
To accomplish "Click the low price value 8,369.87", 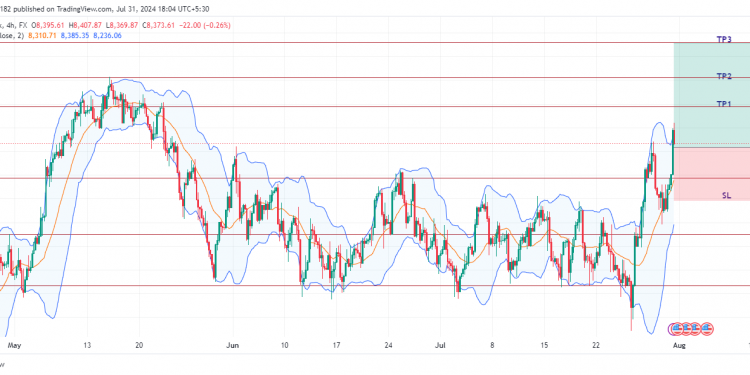I will (x=125, y=25).
